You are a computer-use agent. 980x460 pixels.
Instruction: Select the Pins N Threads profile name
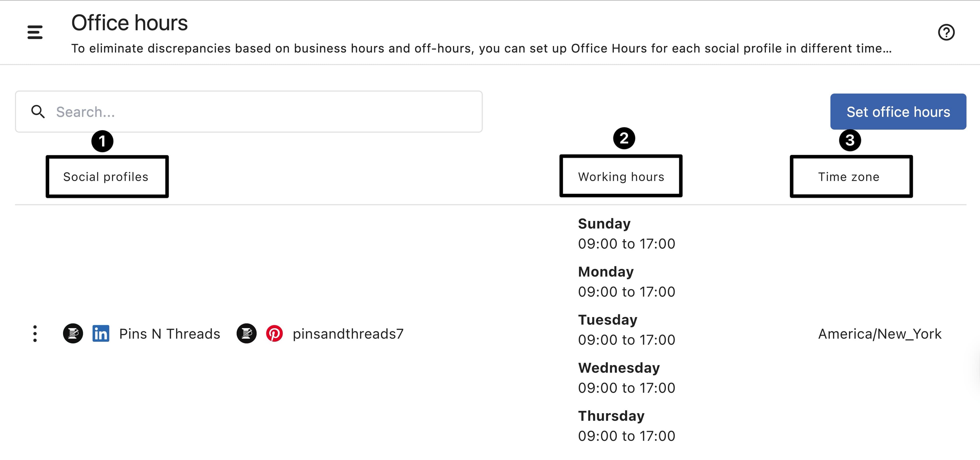tap(170, 334)
